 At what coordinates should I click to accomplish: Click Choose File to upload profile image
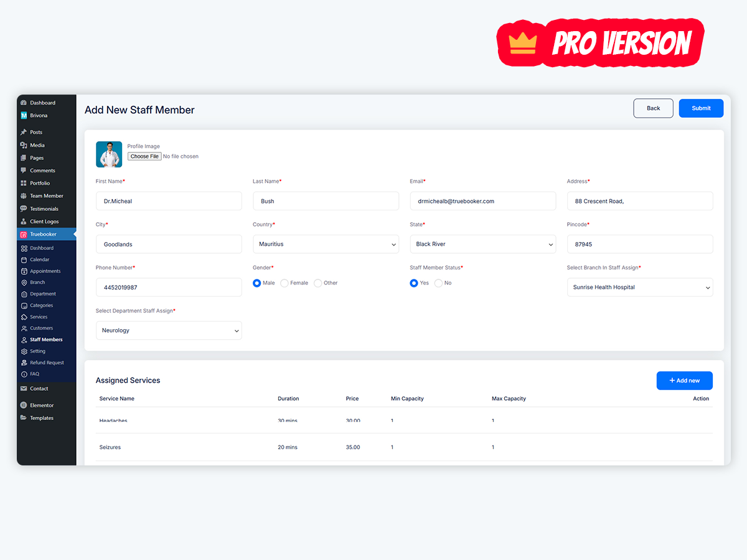tap(144, 156)
